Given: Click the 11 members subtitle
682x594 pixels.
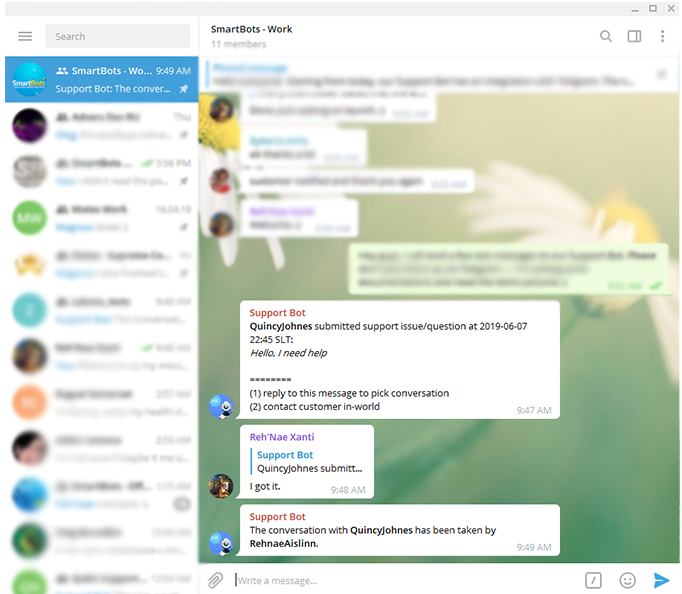Looking at the screenshot, I should [x=238, y=44].
